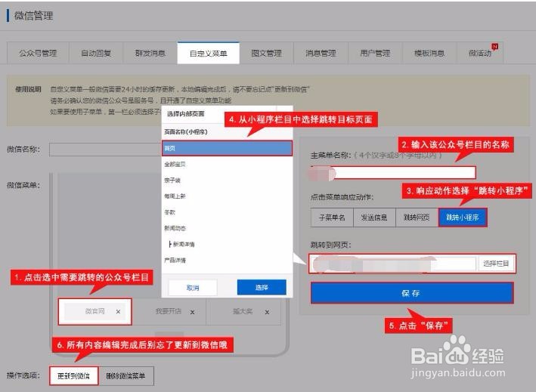Screen dimensions: 536x392
Task: Choose 冬款 in the page list
Action: click(227, 212)
